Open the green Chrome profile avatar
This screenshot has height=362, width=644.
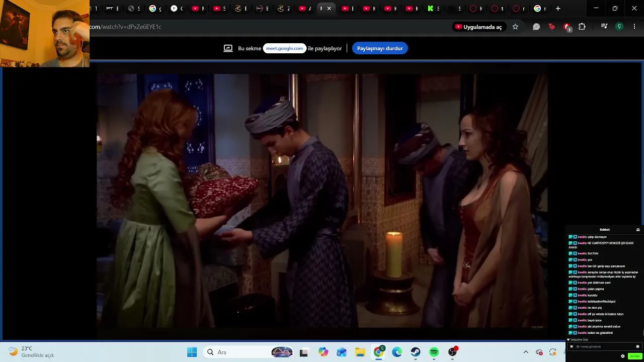[x=619, y=27]
